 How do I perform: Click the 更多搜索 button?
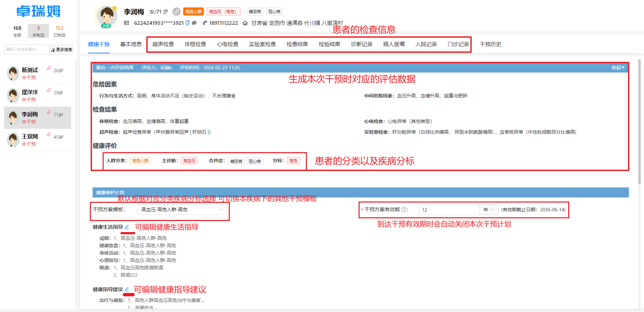tap(61, 50)
